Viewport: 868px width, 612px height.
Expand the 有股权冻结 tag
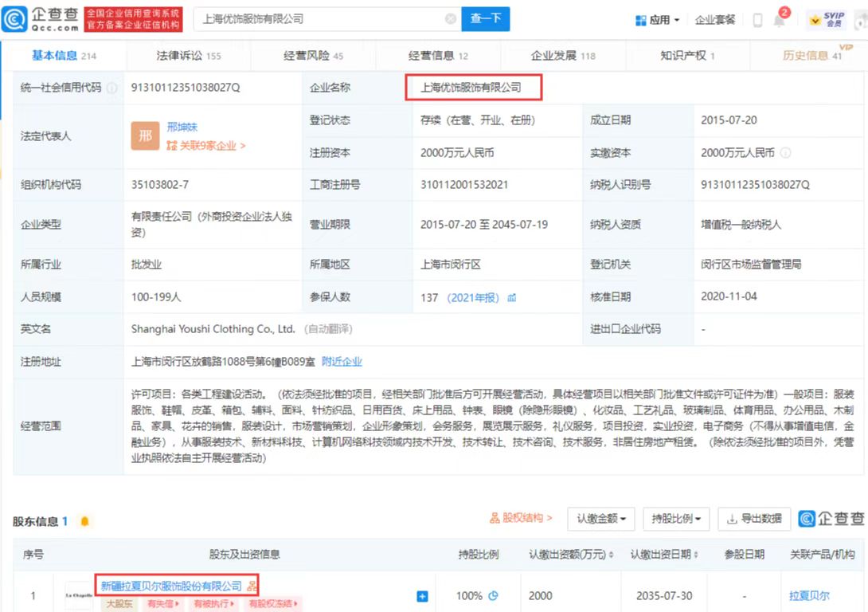[x=273, y=604]
